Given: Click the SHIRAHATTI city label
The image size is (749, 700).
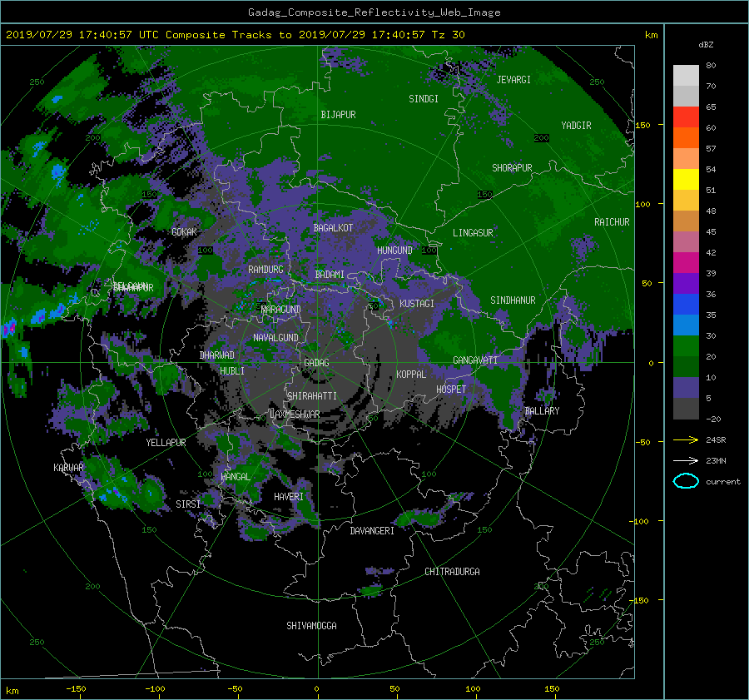Looking at the screenshot, I should point(312,396).
